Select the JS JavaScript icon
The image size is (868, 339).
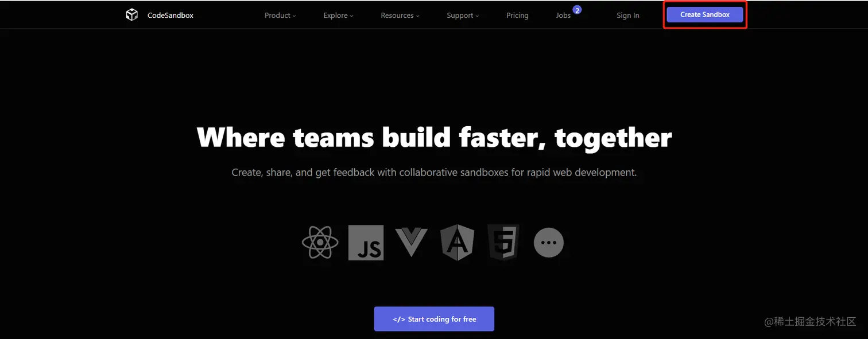point(366,243)
